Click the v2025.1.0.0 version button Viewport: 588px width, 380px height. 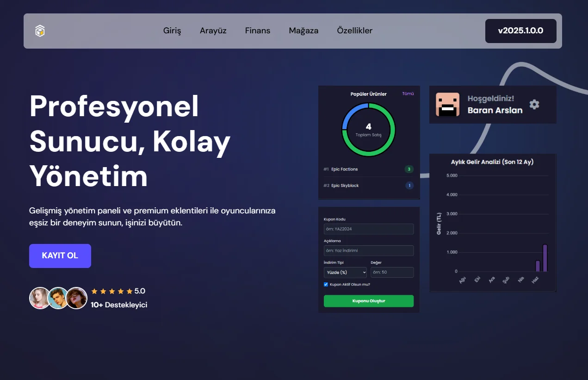click(x=521, y=31)
